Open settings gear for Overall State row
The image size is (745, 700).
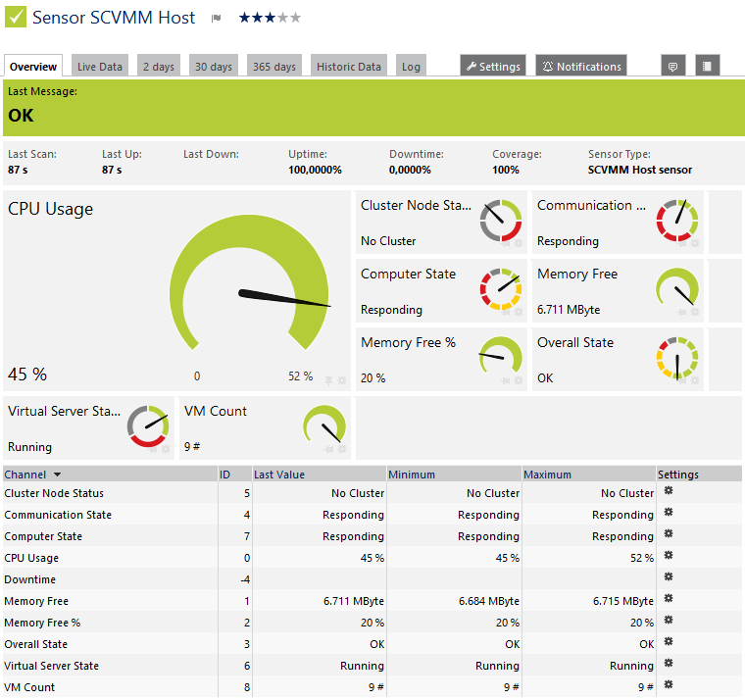pos(669,641)
